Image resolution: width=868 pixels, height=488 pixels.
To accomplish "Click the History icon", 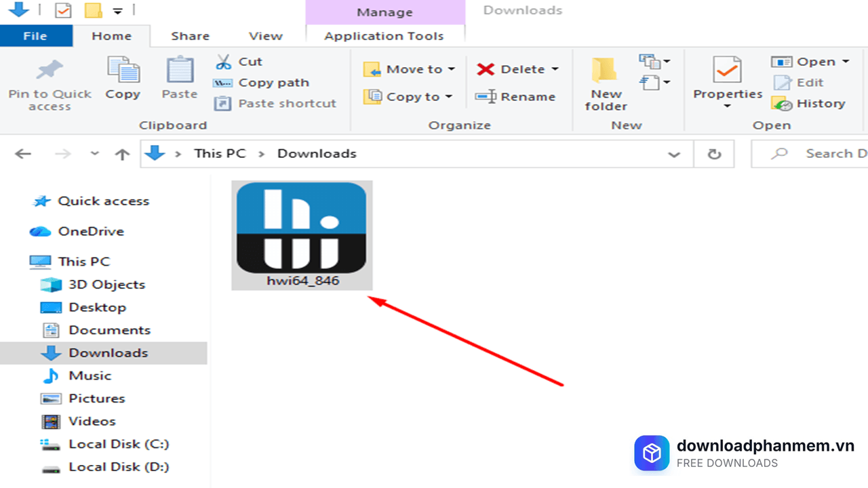I will [782, 104].
